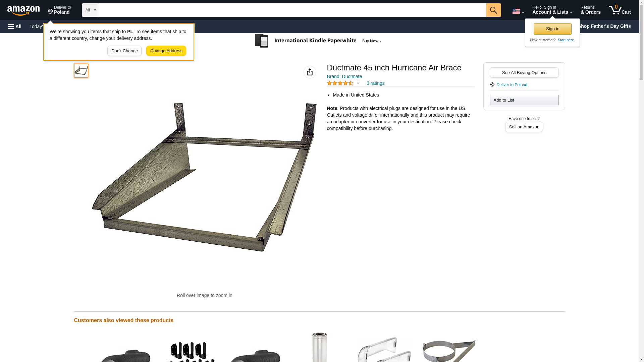Expand the Account & Lists dropdown
The height and width of the screenshot is (362, 644).
pyautogui.click(x=552, y=10)
